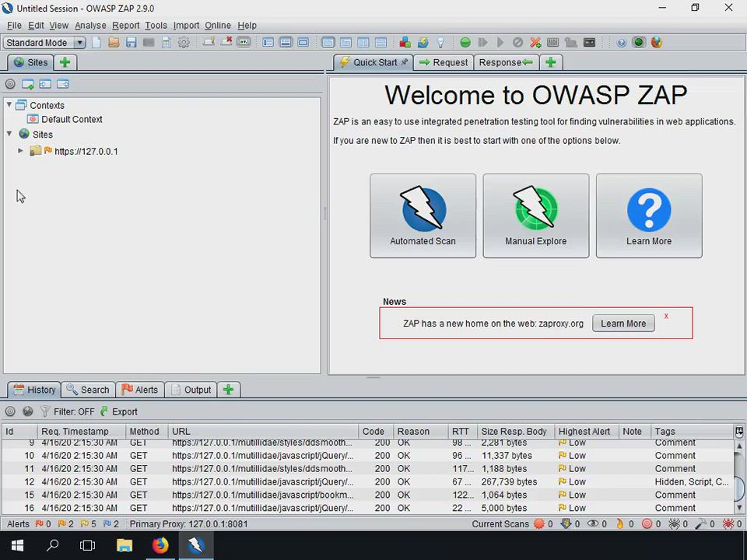Image resolution: width=747 pixels, height=560 pixels.
Task: Open the File menu
Action: click(x=14, y=26)
